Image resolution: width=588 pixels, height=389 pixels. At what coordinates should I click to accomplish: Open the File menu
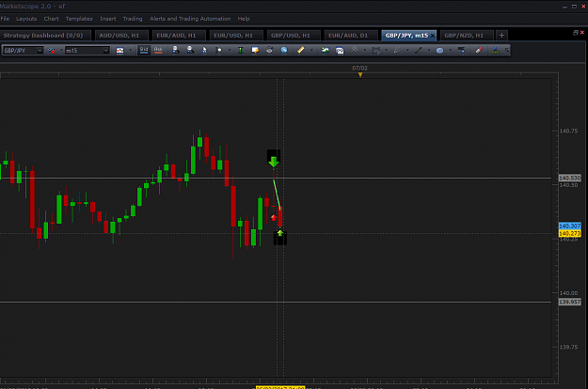pos(6,19)
